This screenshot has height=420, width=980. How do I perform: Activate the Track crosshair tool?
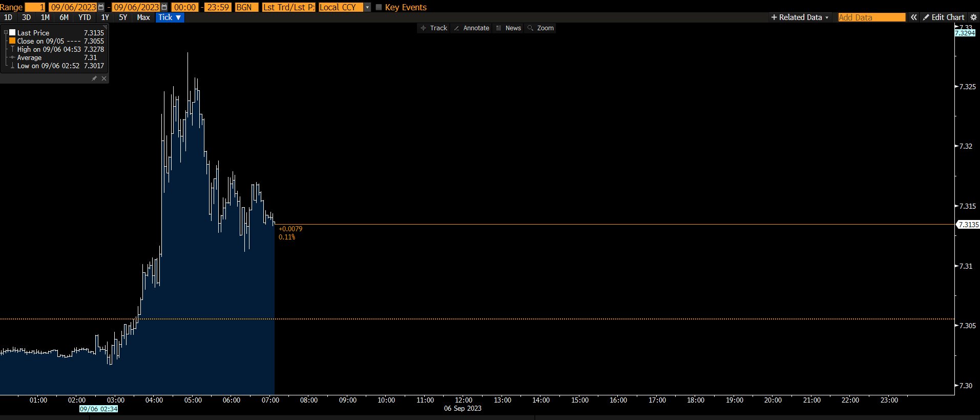pyautogui.click(x=433, y=28)
